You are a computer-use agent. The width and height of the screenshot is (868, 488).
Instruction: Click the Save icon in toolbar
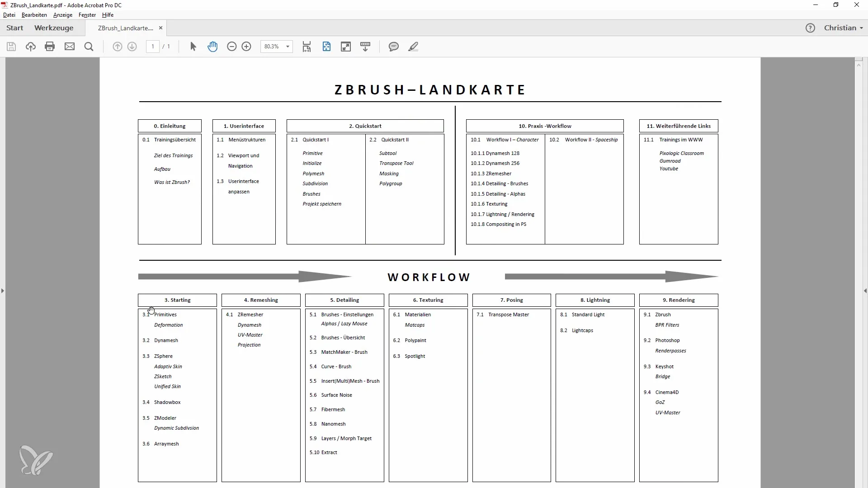tap(11, 47)
